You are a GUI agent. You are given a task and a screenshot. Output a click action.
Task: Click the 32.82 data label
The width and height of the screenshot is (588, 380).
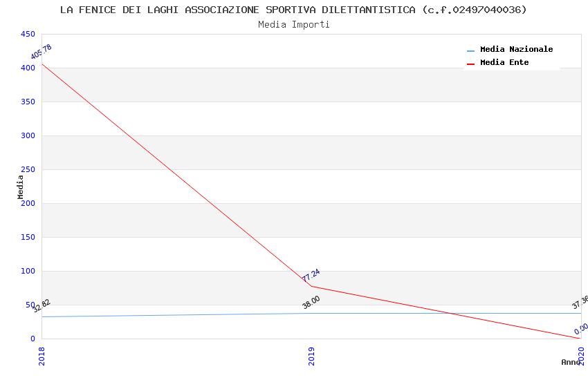point(42,306)
